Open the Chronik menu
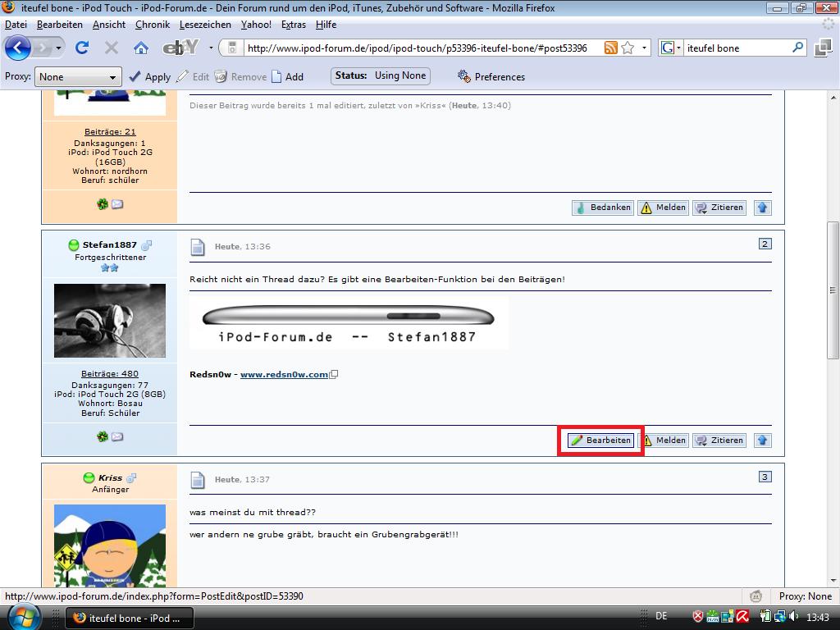This screenshot has height=630, width=840. pyautogui.click(x=153, y=25)
